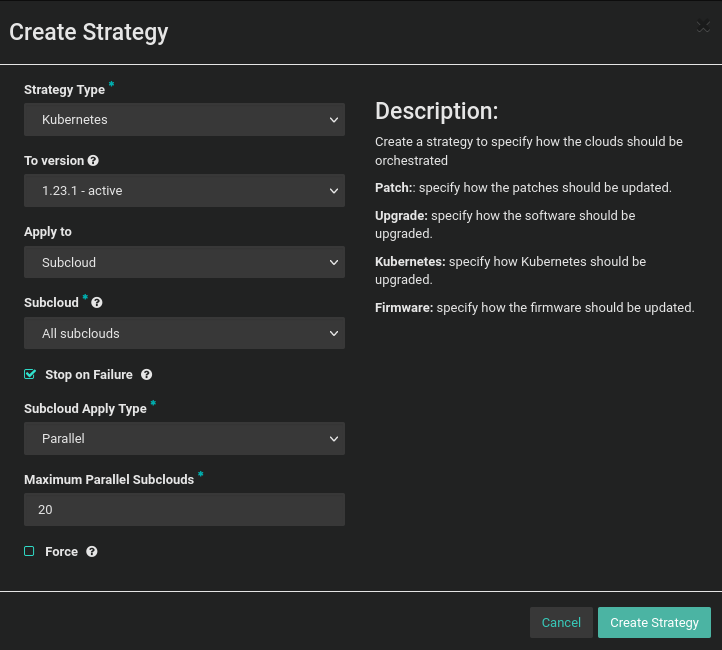The width and height of the screenshot is (722, 650).
Task: Click the Create Strategy dialog title
Action: pos(89,32)
